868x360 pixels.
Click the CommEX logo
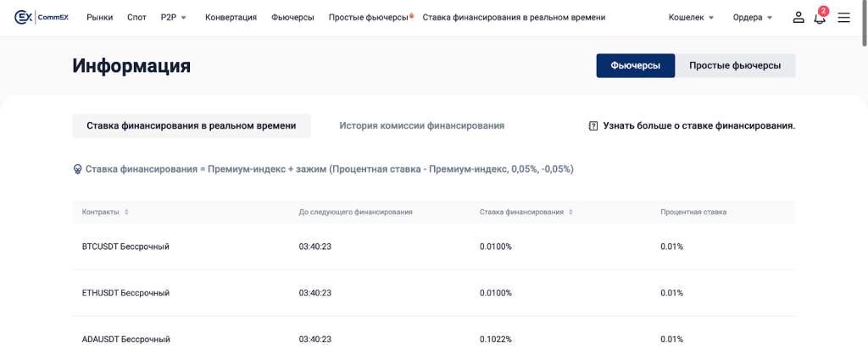tap(41, 17)
